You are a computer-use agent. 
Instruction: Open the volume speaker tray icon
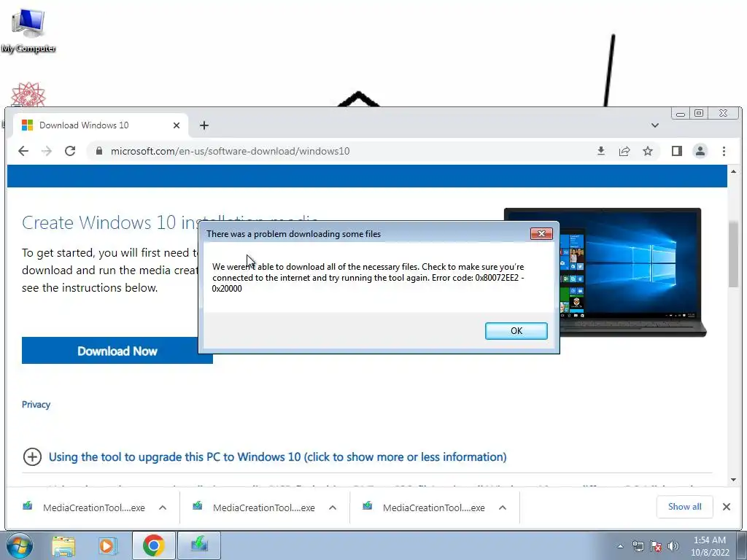pyautogui.click(x=673, y=547)
